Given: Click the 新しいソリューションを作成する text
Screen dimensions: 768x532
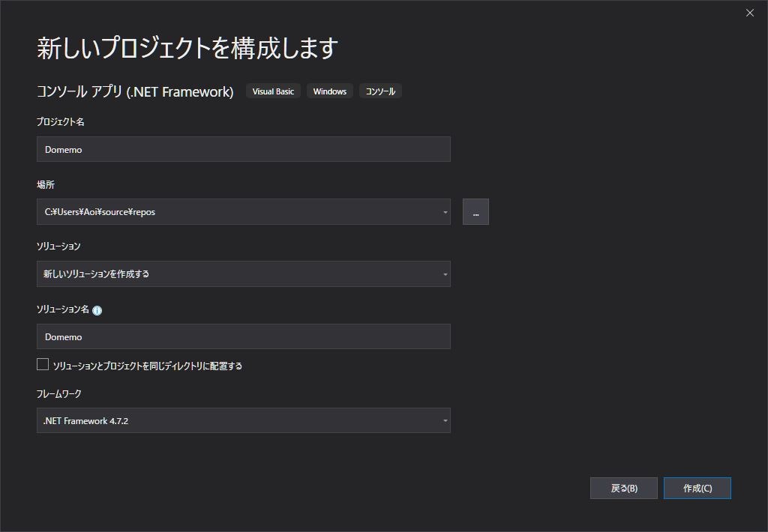Looking at the screenshot, I should pyautogui.click(x=97, y=274).
